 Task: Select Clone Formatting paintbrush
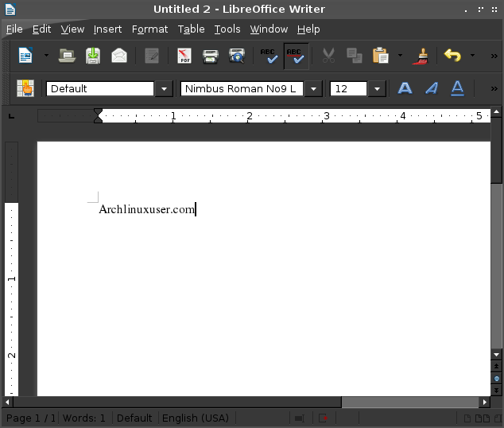(421, 56)
